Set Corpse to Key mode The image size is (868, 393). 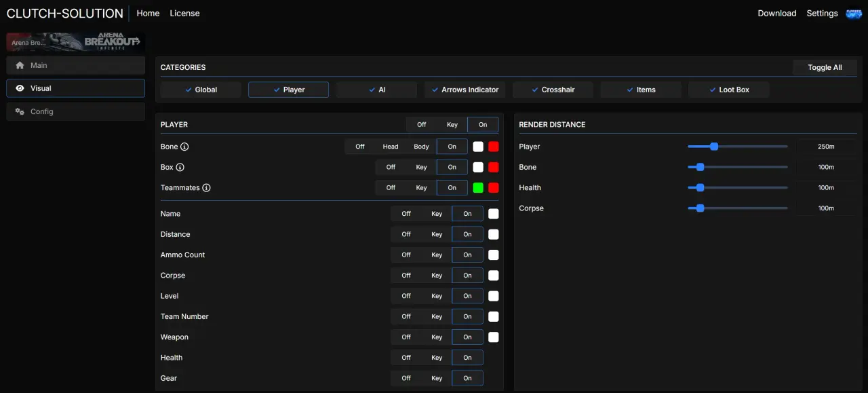click(437, 276)
